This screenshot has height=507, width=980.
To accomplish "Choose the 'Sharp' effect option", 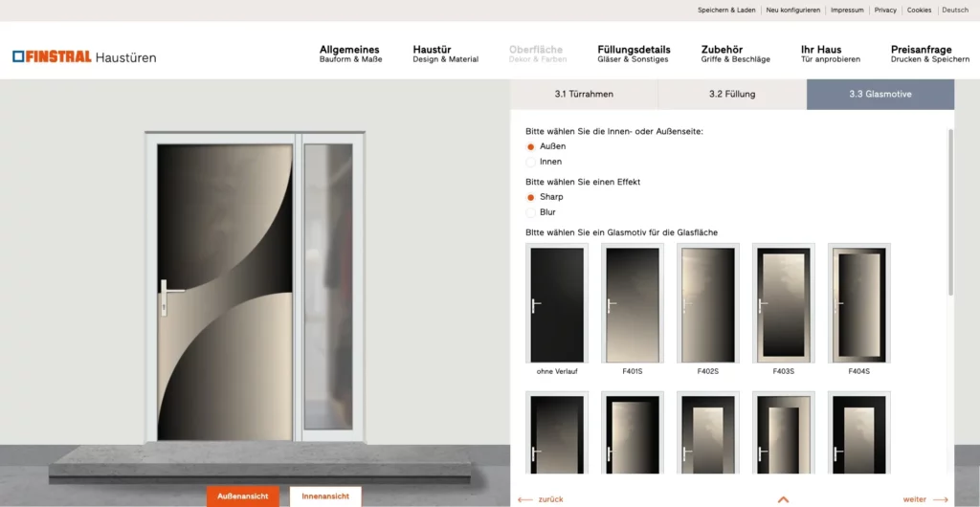I will click(530, 197).
